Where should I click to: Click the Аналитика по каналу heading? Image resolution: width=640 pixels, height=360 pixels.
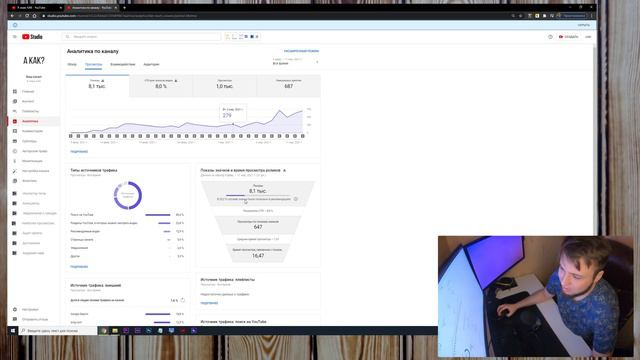(93, 51)
